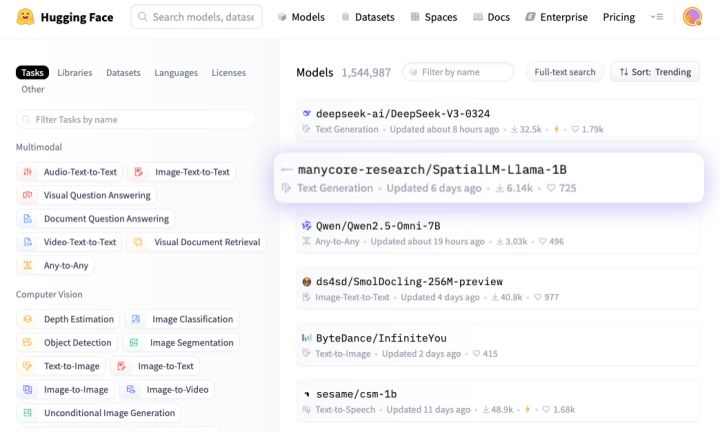Open the ByteDance/InfiniteYou model
Screen dimensions: 720x432
498,345
